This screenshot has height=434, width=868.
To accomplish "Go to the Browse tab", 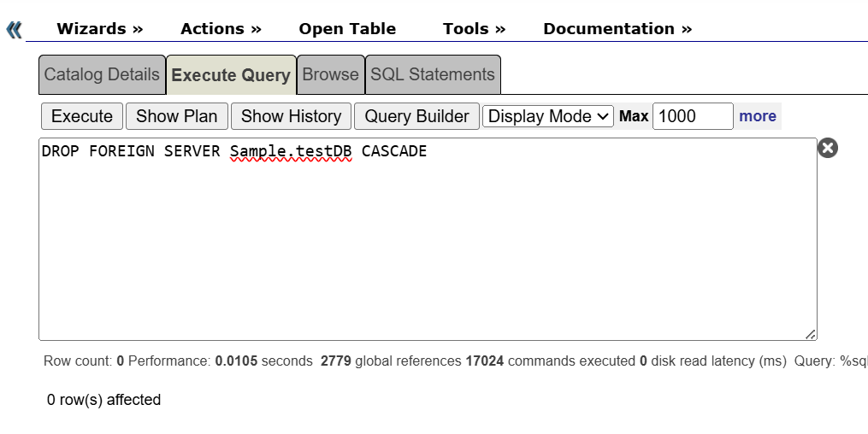I will 330,75.
